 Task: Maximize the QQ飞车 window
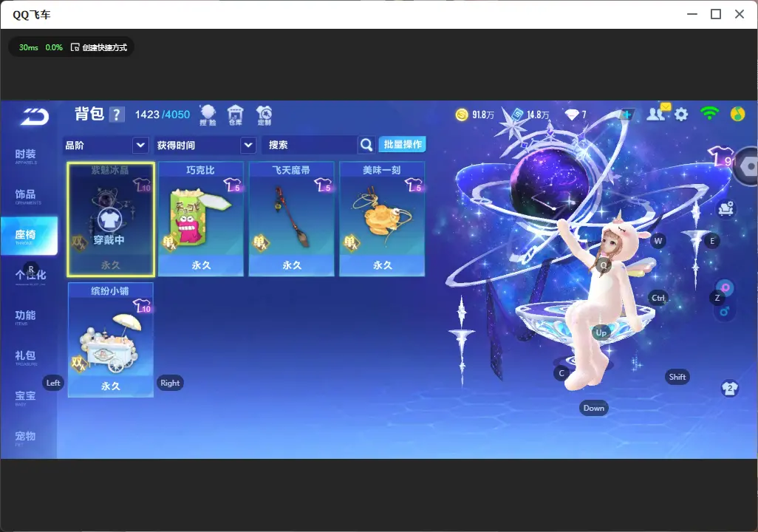point(716,15)
